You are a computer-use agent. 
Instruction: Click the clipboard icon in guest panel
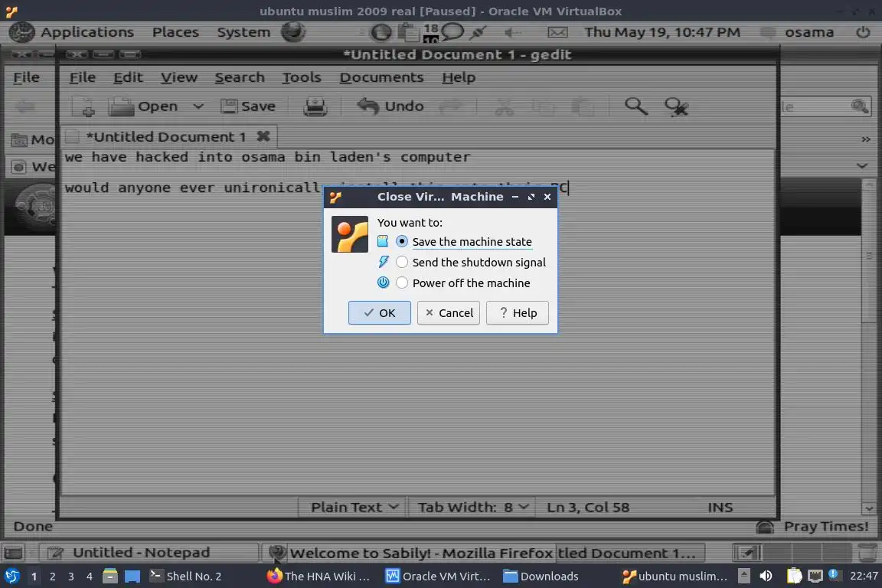coord(408,32)
